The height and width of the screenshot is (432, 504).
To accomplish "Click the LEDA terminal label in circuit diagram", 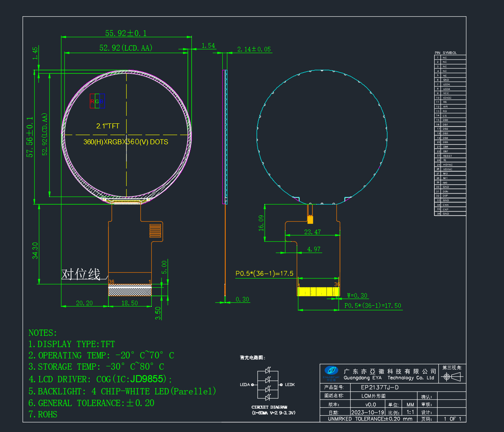I will pos(245,385).
